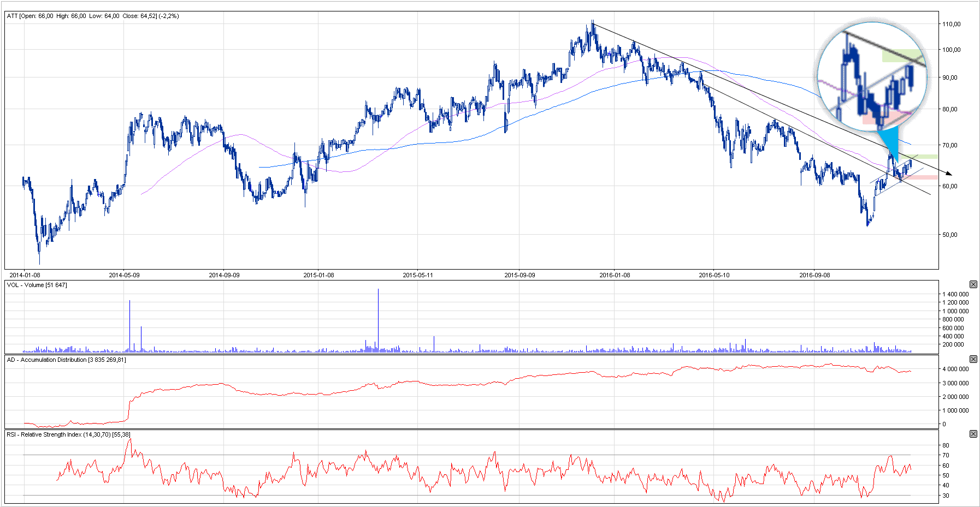This screenshot has height=507, width=980.
Task: Click the 2015-05-11 date axis label
Action: pos(418,275)
